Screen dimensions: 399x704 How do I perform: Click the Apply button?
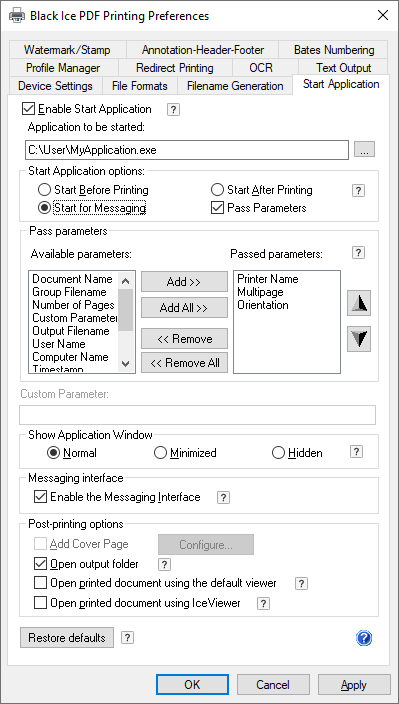[x=354, y=685]
